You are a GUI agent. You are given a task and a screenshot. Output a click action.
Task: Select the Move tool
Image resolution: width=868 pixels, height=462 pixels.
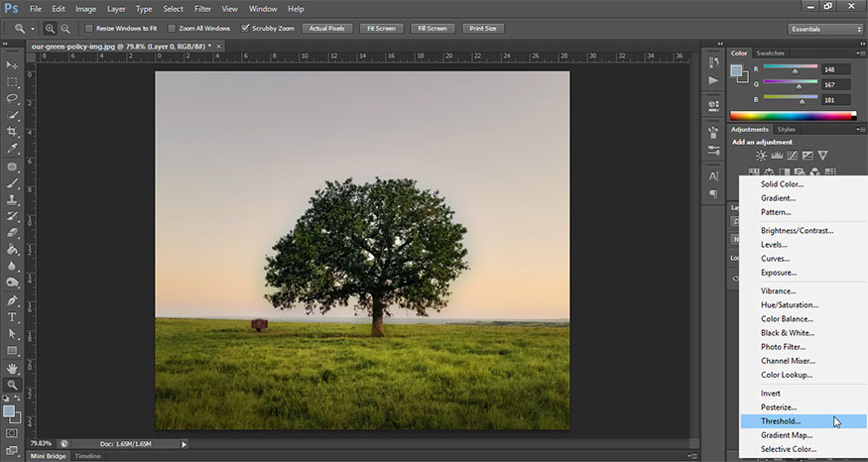click(x=13, y=65)
